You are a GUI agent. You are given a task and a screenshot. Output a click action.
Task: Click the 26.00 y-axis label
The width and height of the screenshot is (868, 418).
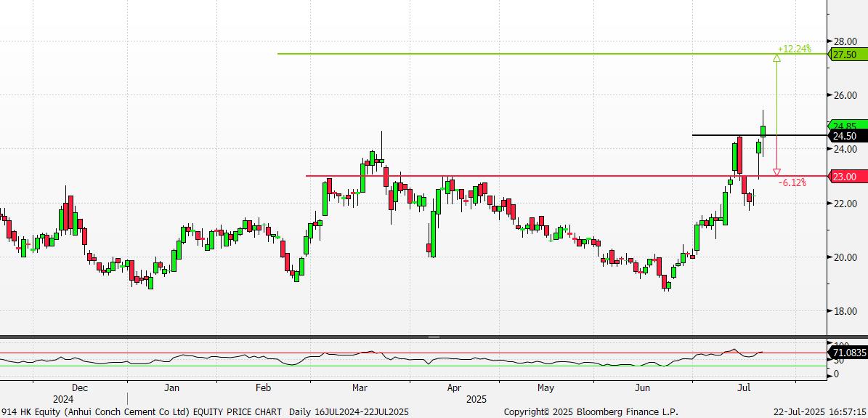847,95
